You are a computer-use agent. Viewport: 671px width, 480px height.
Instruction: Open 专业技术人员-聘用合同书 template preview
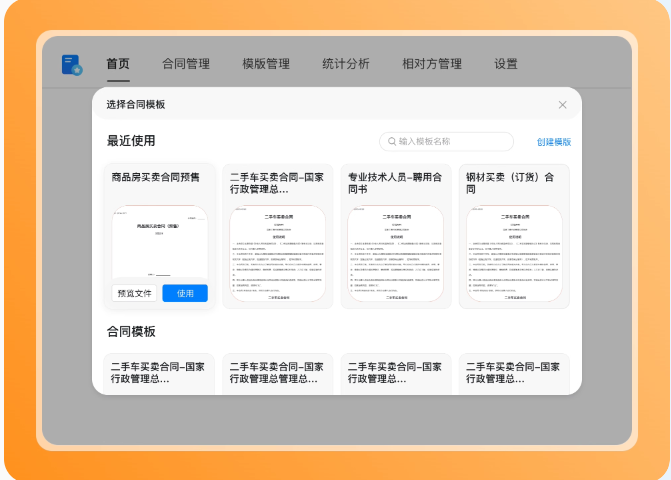(396, 253)
